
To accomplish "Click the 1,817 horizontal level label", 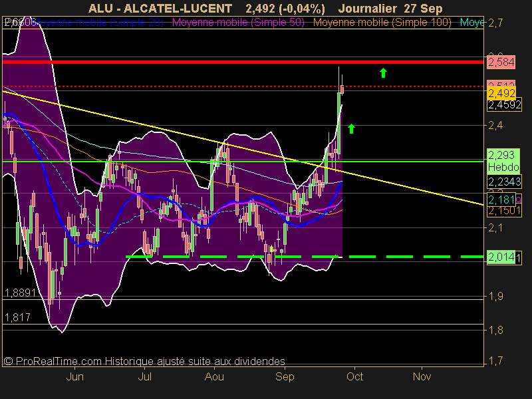I will [x=18, y=318].
